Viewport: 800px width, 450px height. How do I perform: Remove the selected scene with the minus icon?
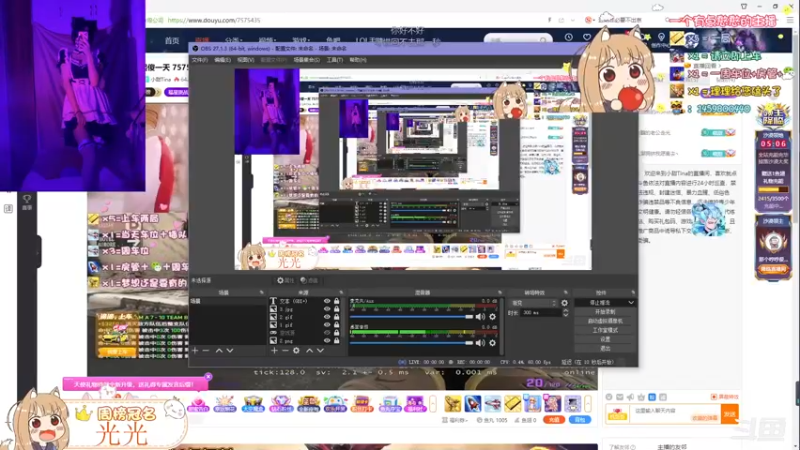coord(206,351)
